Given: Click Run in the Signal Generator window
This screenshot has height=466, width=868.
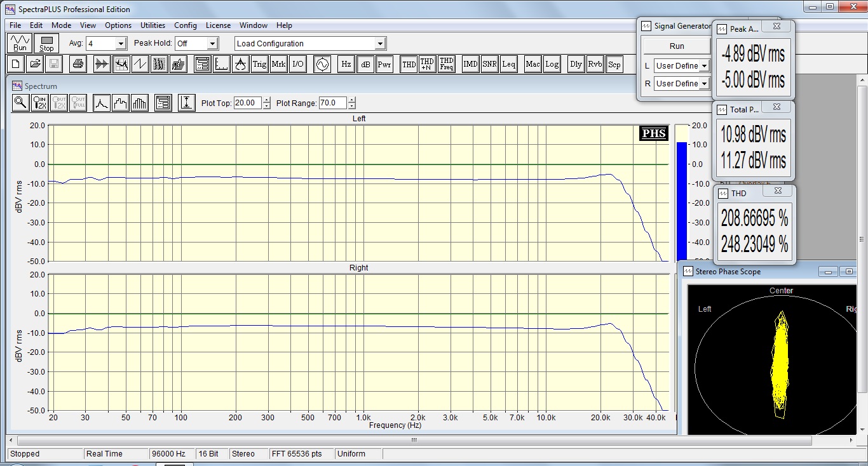Looking at the screenshot, I should [x=677, y=46].
